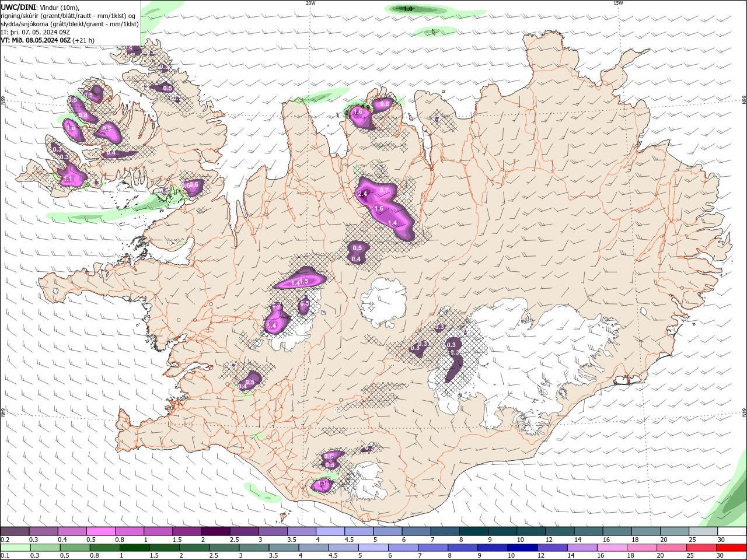Select bright magenta 0.5 swatch in top legend
Screen dimensions: 747x560
tap(100, 531)
